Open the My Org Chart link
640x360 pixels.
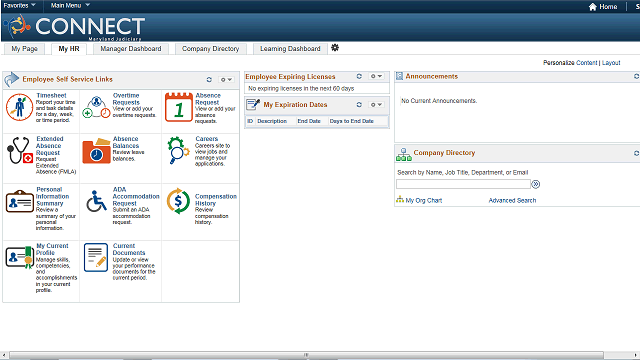(x=424, y=200)
